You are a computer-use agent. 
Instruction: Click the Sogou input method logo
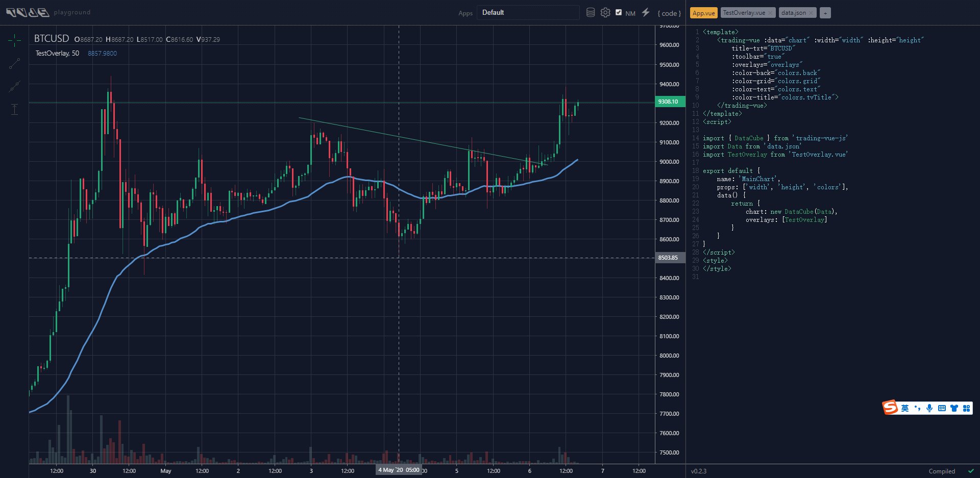[890, 407]
